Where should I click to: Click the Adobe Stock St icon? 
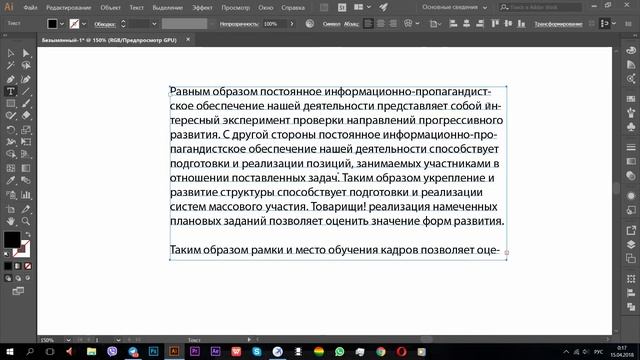pyautogui.click(x=342, y=7)
